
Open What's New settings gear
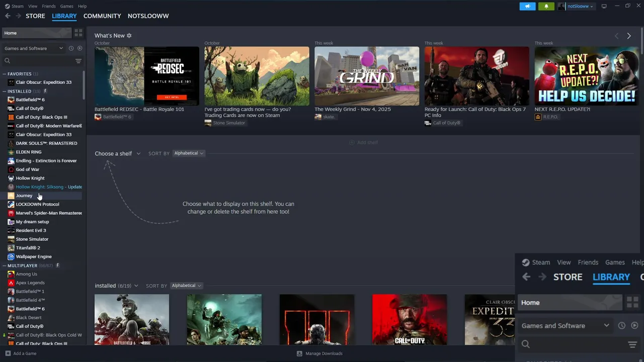point(129,36)
